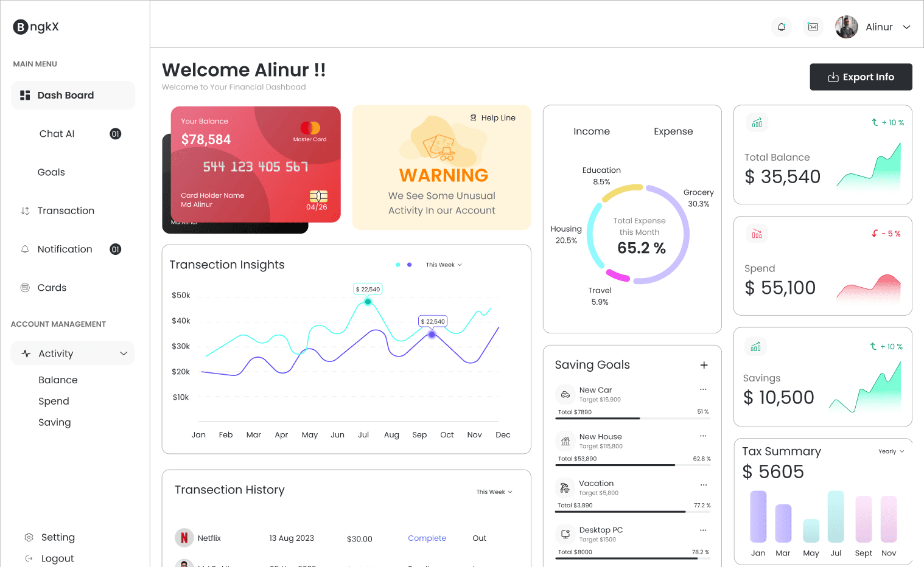Toggle the blue series dot on Transection Insights
Viewport: 924px width, 567px height.
[409, 265]
